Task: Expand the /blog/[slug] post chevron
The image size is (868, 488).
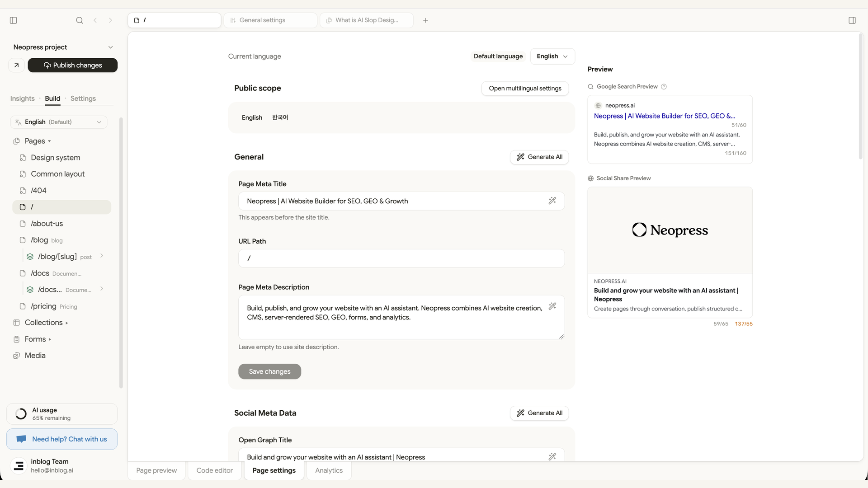Action: click(102, 256)
